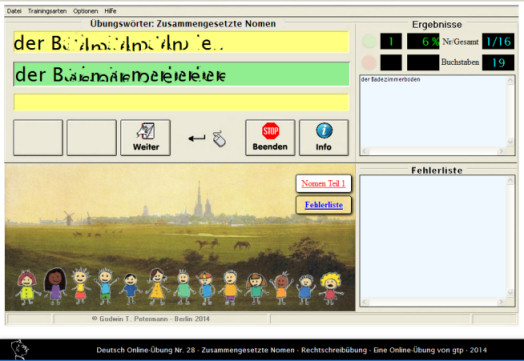Open the Optionen menu

[x=86, y=11]
